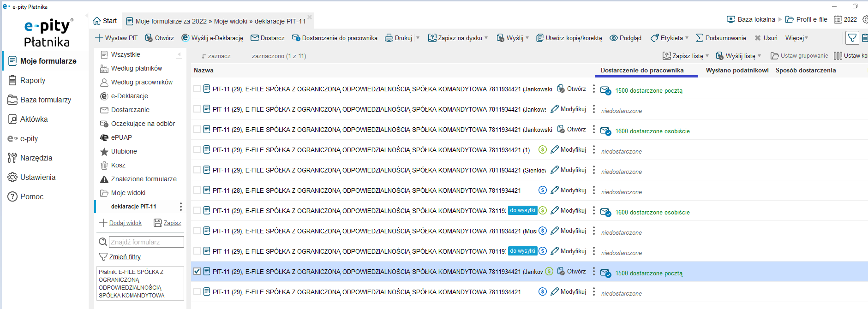The image size is (868, 309).
Task: Select Wszystkie in the folder tree
Action: pyautogui.click(x=120, y=54)
